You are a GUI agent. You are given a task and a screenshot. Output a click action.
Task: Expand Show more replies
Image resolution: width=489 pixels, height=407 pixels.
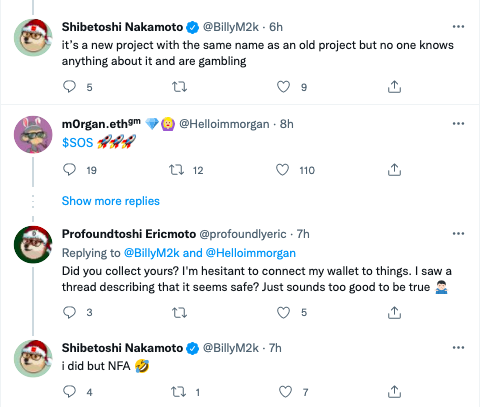[111, 201]
